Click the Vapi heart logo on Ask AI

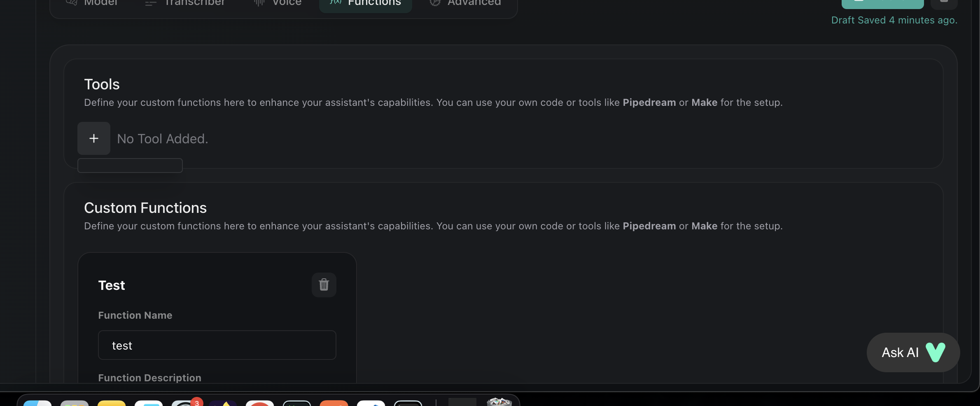(936, 352)
